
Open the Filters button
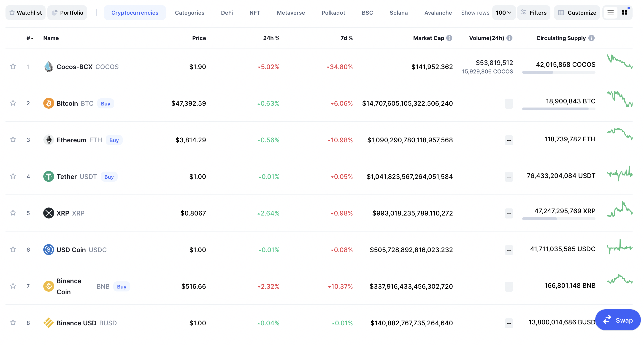click(x=533, y=13)
